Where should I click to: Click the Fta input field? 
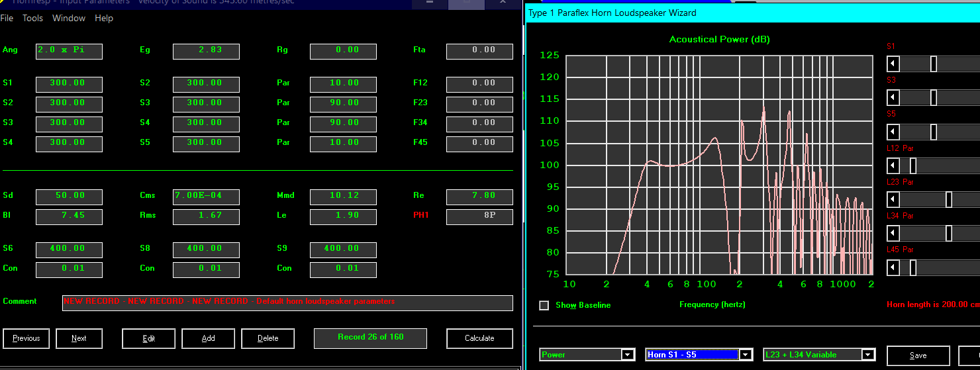coord(479,51)
